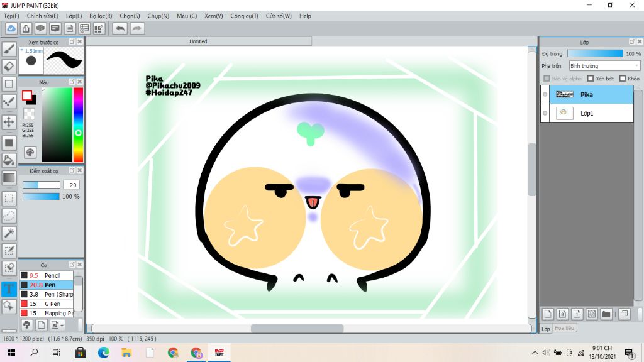The height and width of the screenshot is (362, 644).
Task: Open the Công cụ(T) menu
Action: click(x=245, y=16)
